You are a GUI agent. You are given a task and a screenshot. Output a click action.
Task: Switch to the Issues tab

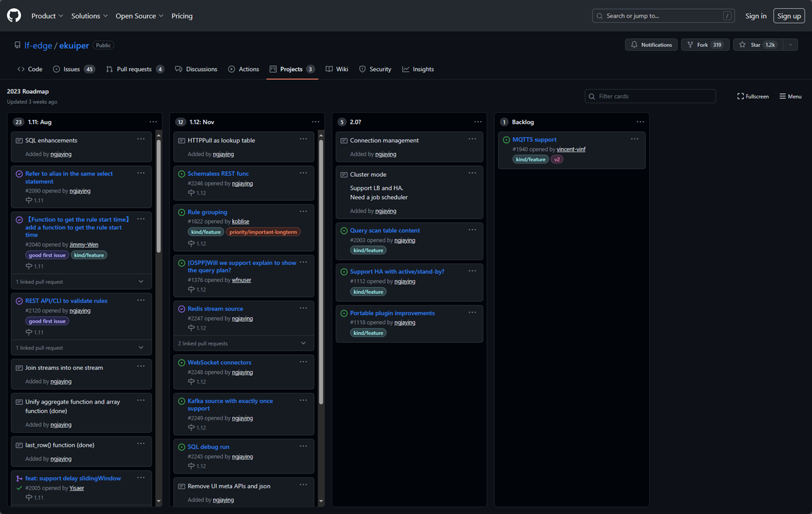coord(74,69)
